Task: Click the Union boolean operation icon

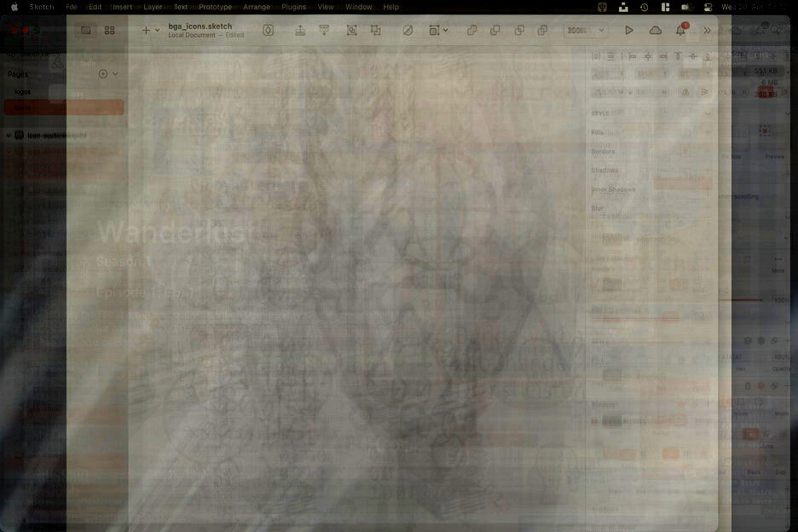Action: click(471, 31)
